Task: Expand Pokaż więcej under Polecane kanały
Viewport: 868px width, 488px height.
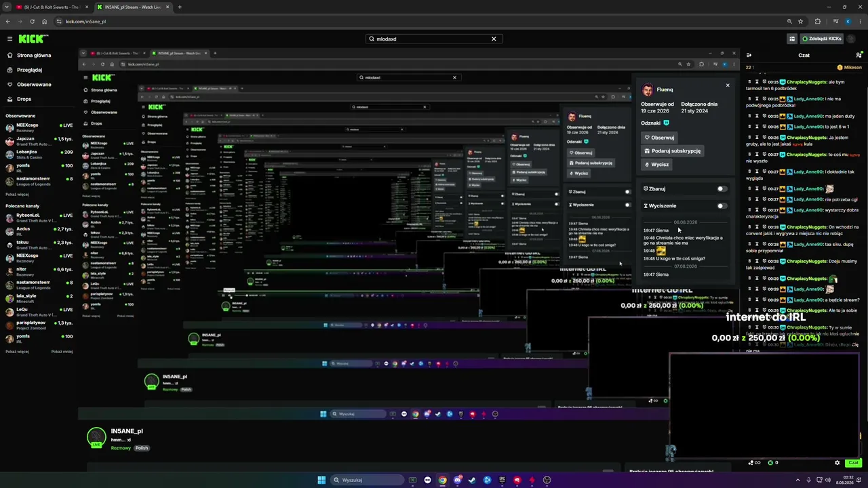Action: pos(17,352)
